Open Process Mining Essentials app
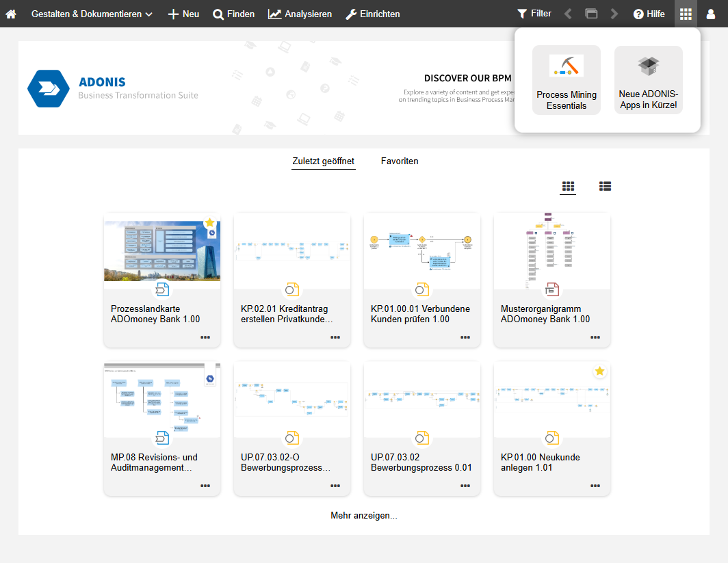 pos(566,80)
